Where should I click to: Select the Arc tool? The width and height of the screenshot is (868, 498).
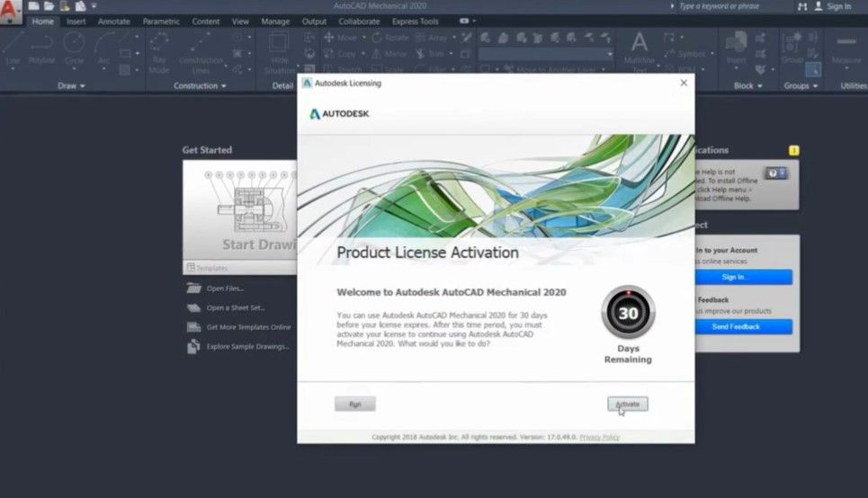click(103, 49)
